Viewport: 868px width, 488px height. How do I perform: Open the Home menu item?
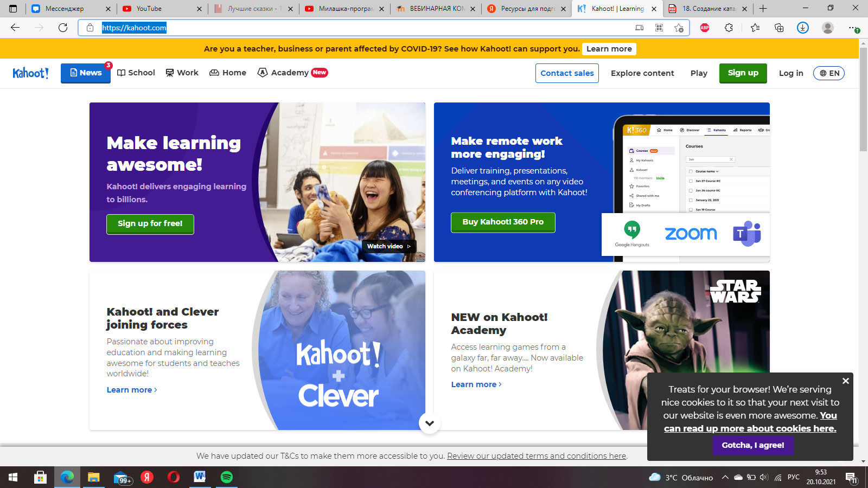[228, 73]
